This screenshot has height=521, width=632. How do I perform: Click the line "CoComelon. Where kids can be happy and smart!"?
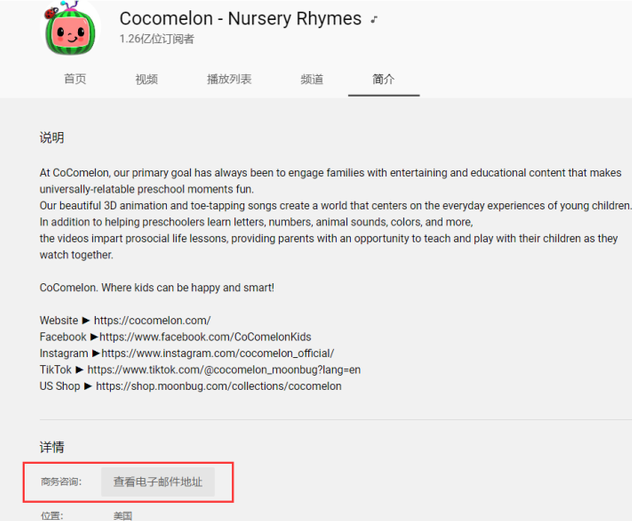(157, 288)
